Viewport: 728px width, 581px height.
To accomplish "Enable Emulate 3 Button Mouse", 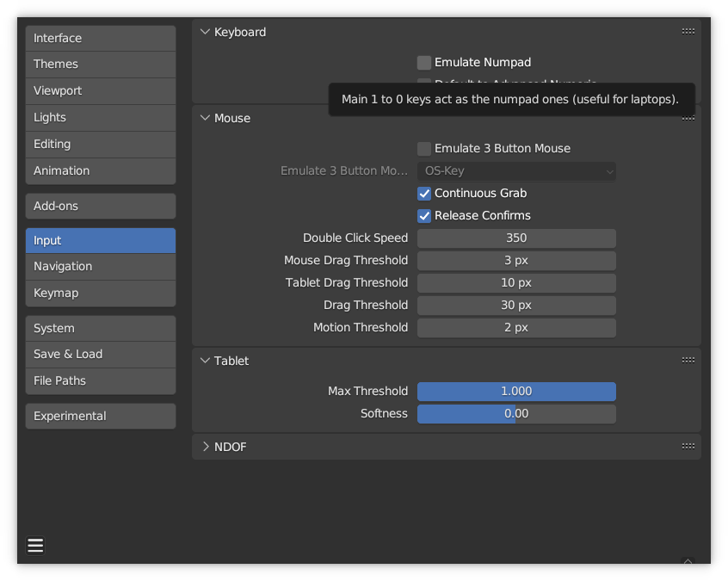I will [424, 149].
